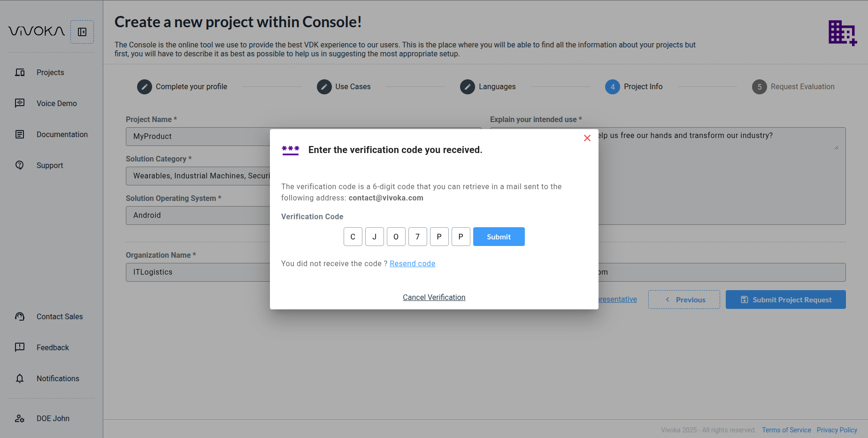
Task: Click the Projects sidebar icon
Action: [20, 72]
